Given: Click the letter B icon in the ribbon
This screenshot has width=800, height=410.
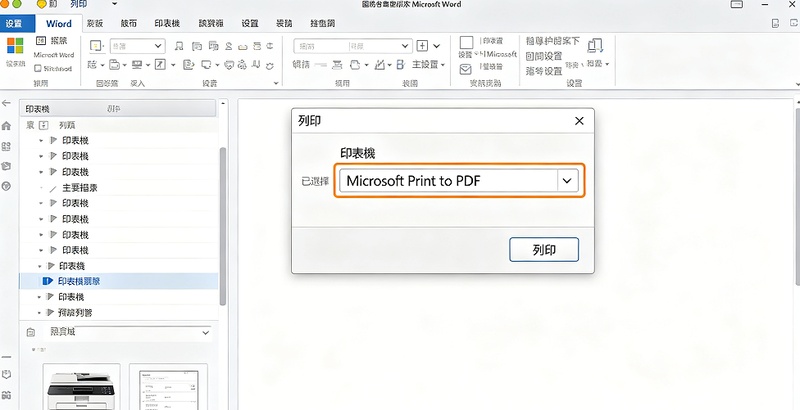Looking at the screenshot, I should click(x=401, y=65).
